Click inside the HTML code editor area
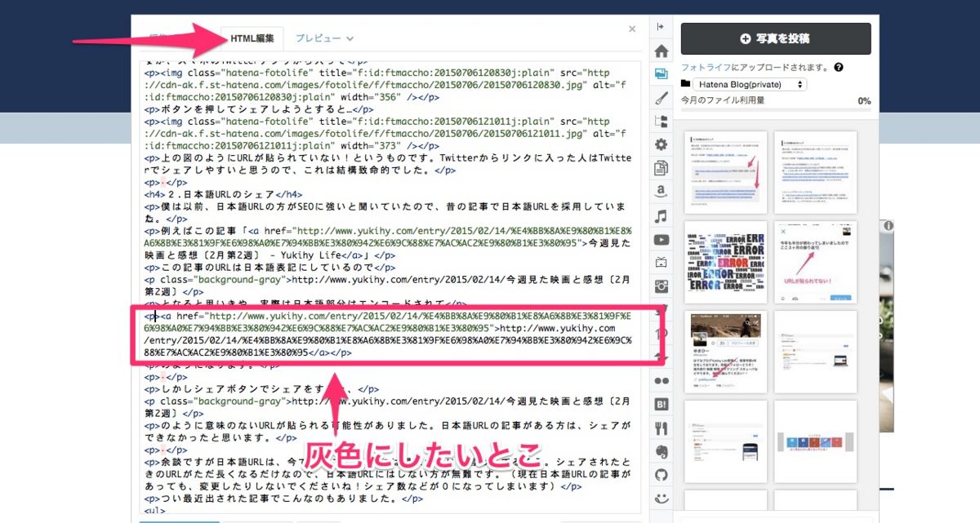The image size is (980, 523). 390,286
